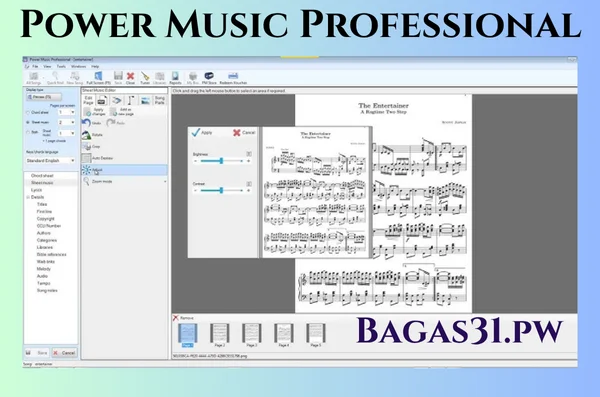600x397 pixels.
Task: Open the All Songs toolbar icon
Action: (x=34, y=78)
